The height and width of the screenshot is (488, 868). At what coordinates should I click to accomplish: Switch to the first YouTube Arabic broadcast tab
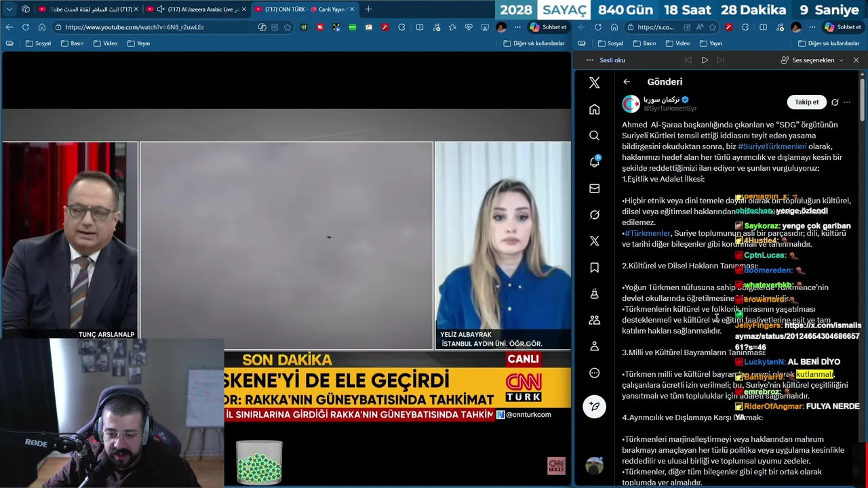coord(88,9)
